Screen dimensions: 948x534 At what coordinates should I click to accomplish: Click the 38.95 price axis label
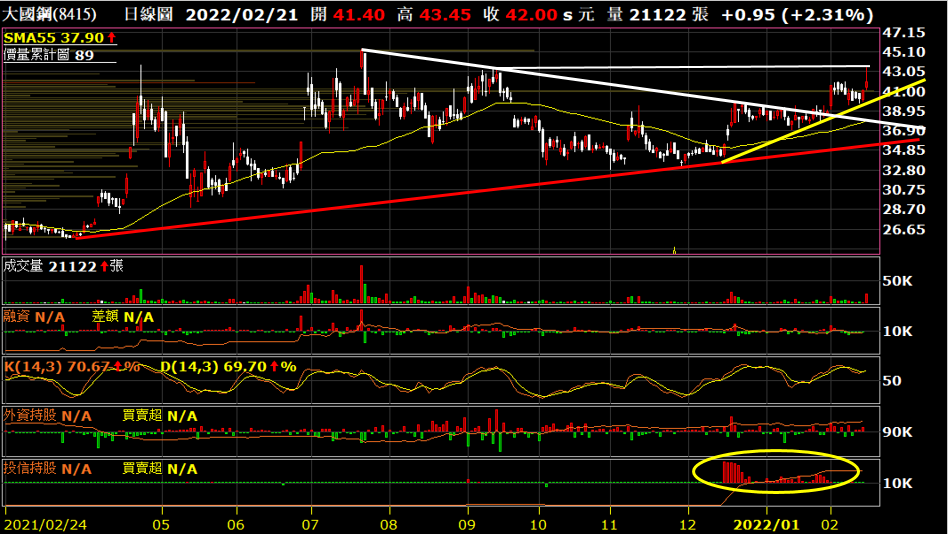click(904, 111)
